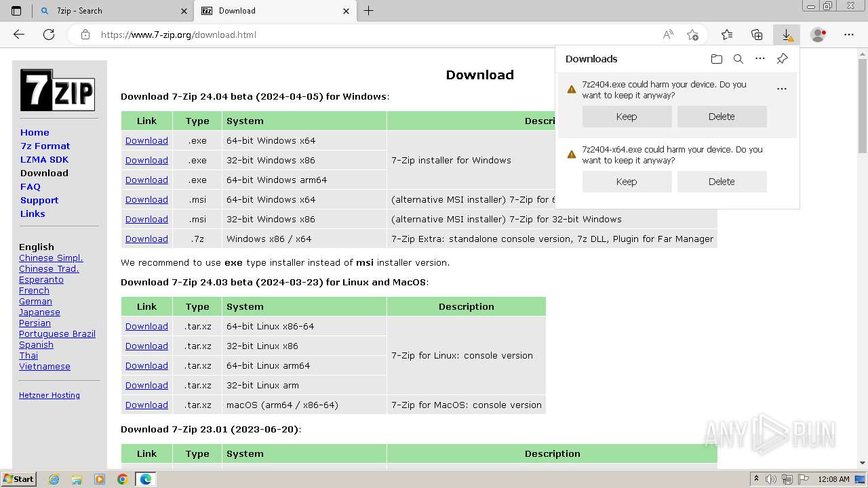This screenshot has height=488, width=868.
Task: Switch language to Esperanto
Action: click(x=41, y=280)
